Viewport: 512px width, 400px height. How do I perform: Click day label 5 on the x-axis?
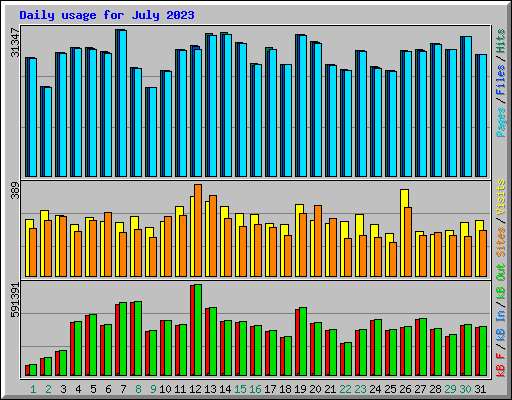[93, 389]
